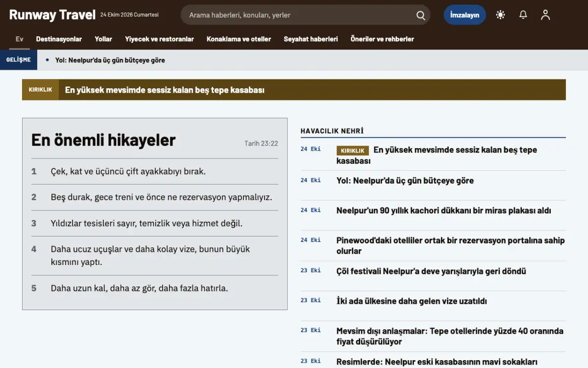Open feed item Mevsim dışı anlaşmalar
Screen dimensions: 588x368
coord(450,336)
